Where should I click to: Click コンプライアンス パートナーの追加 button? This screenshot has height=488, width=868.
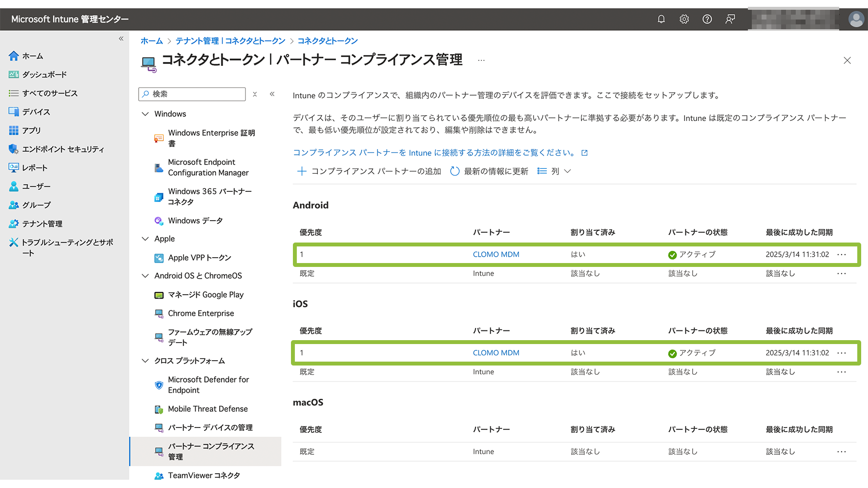tap(369, 171)
